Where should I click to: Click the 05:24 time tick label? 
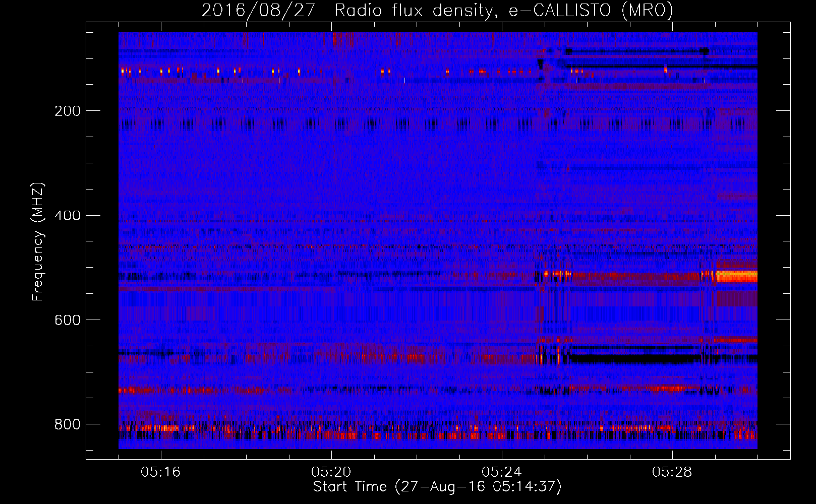pos(502,472)
